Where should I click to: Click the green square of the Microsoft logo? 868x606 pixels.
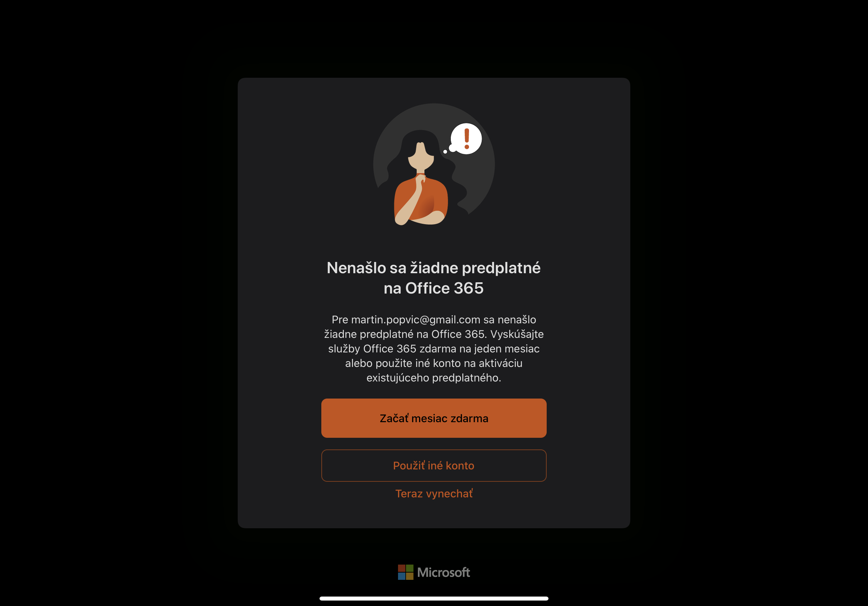(409, 568)
